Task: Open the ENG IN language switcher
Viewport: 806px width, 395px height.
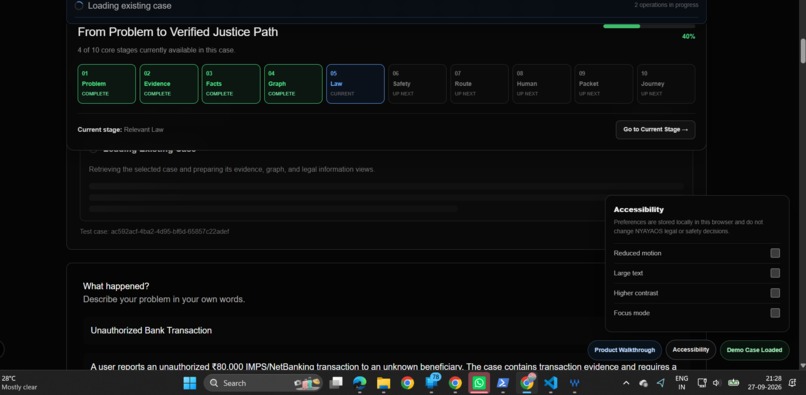Action: [x=682, y=383]
